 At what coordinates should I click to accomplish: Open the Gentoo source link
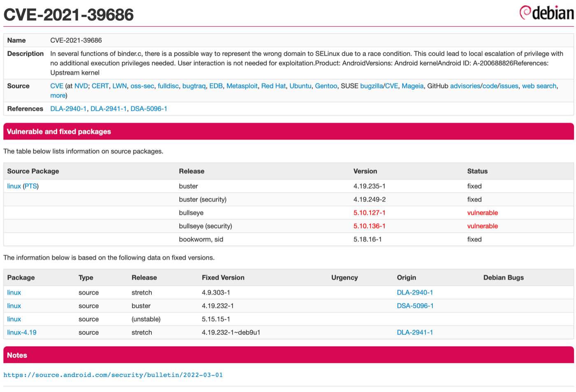click(326, 86)
